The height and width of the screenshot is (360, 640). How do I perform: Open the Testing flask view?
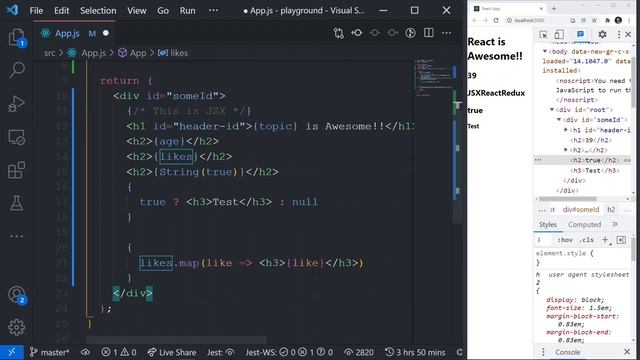pyautogui.click(x=16, y=203)
